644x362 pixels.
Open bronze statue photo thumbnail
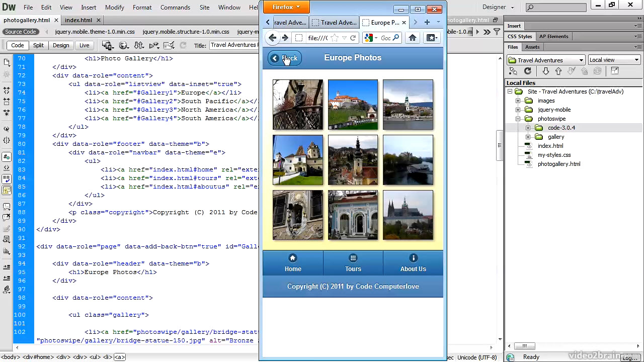298,105
